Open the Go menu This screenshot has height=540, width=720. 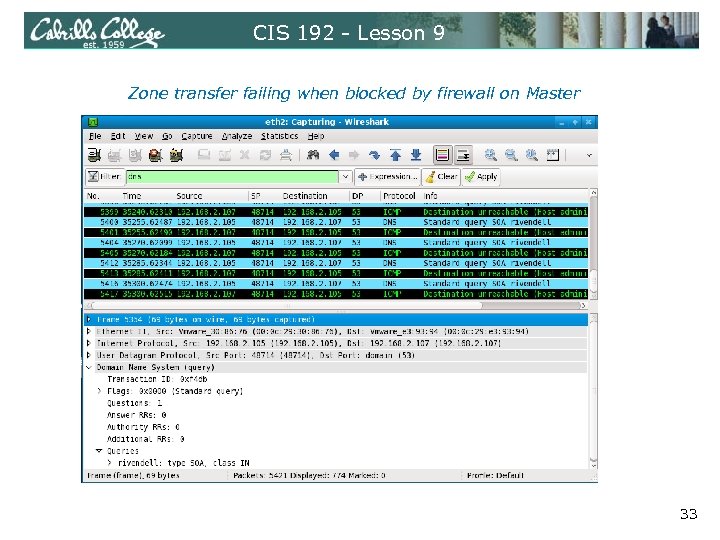[x=167, y=136]
